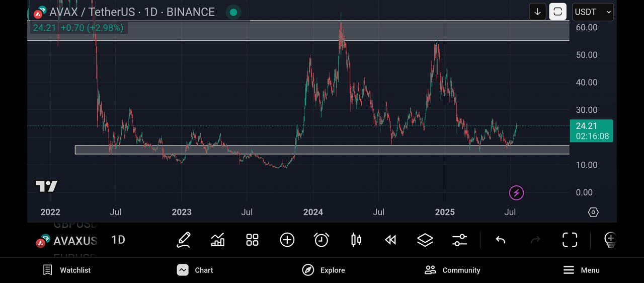Tap the add symbol plus icon

pyautogui.click(x=287, y=240)
